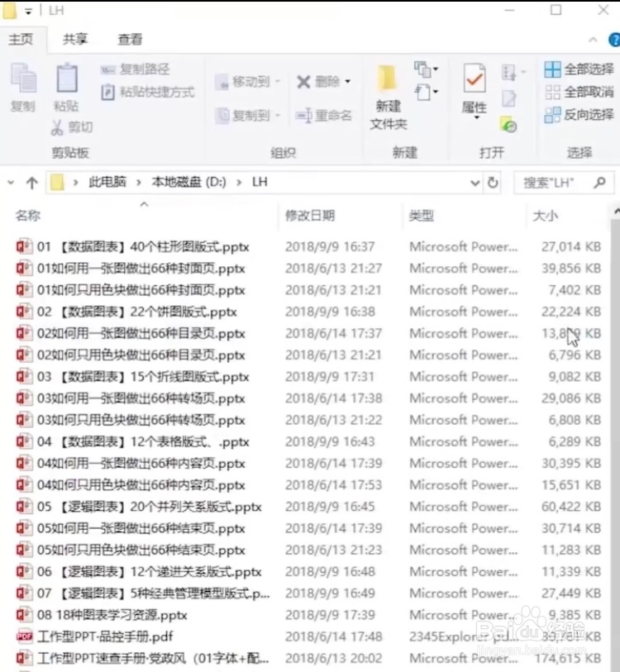This screenshot has height=672, width=620.
Task: Click Select all
Action: pyautogui.click(x=579, y=69)
